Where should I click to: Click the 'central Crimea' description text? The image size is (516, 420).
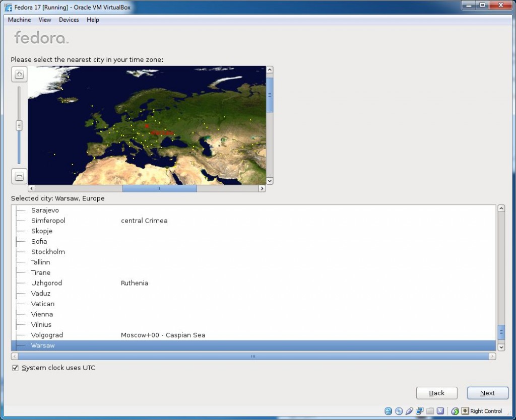(x=144, y=221)
